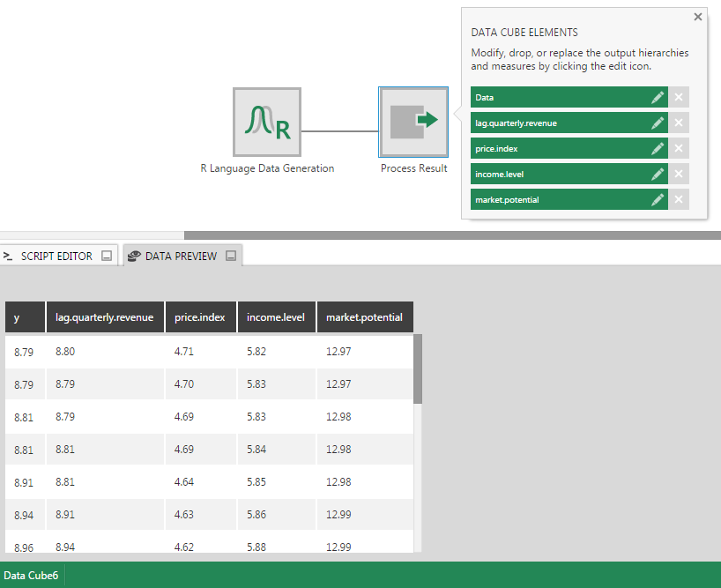Edit the price.index measure via pencil icon
This screenshot has height=588, width=721.
[657, 148]
